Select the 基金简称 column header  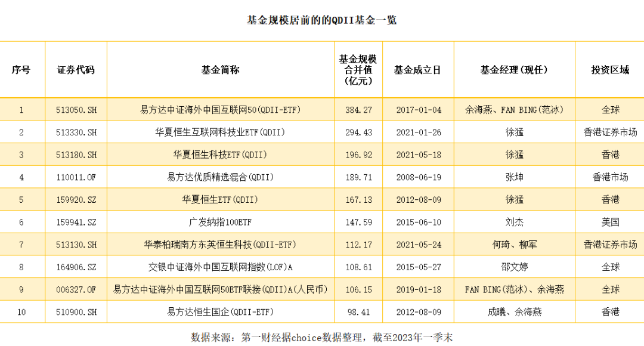[220, 70]
